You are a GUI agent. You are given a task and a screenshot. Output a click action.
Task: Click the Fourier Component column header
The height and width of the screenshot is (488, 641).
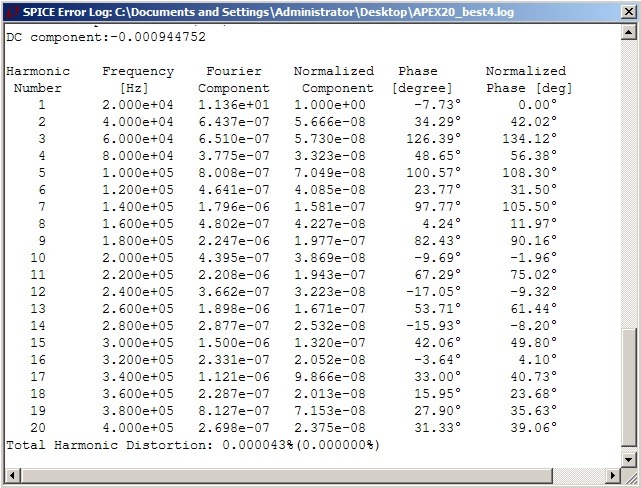coord(234,80)
